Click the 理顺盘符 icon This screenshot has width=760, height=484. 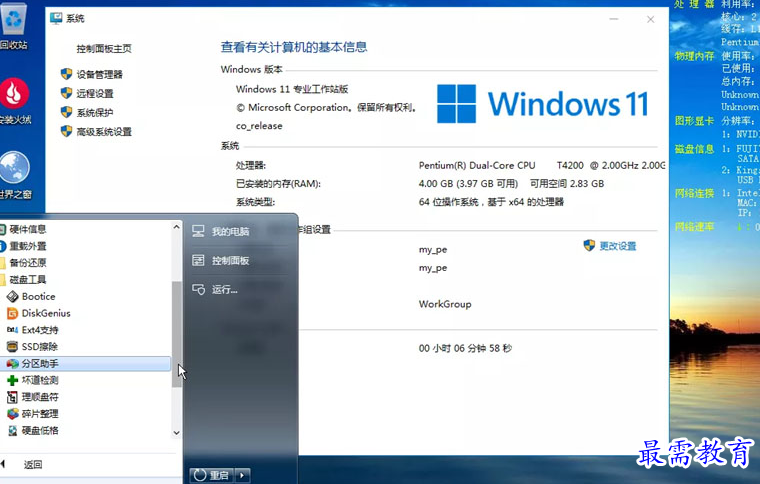(x=13, y=397)
